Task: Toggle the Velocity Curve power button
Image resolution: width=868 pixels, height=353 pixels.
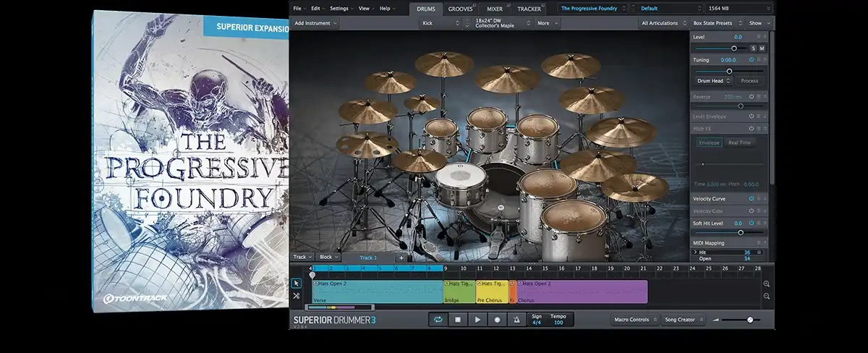Action: pyautogui.click(x=751, y=198)
